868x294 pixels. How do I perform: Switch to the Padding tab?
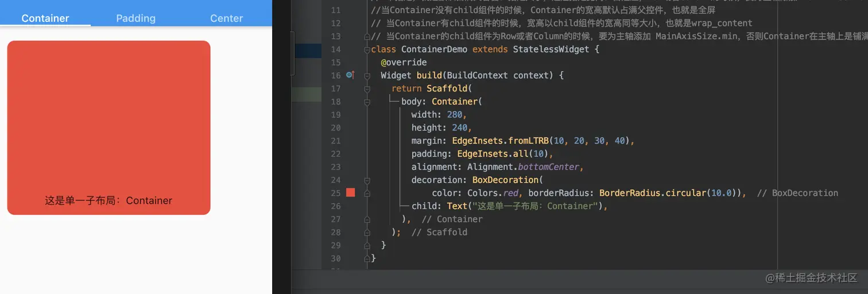coord(136,18)
